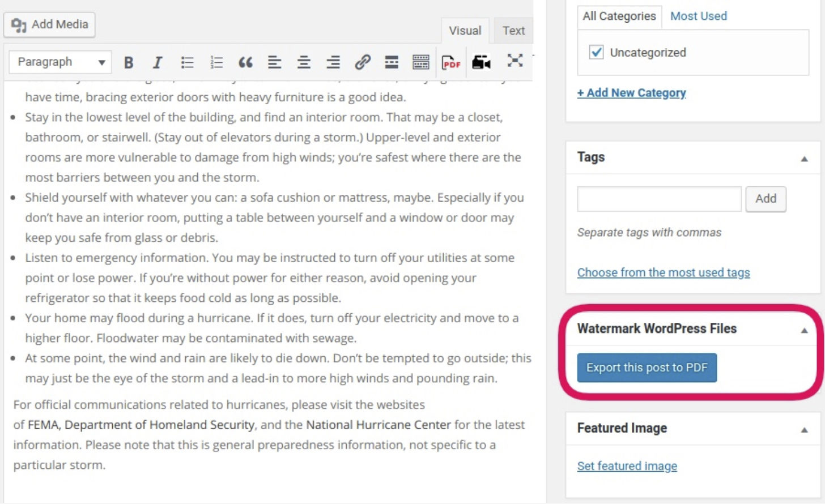Open the FEMA link in post
The width and height of the screenshot is (825, 504).
pos(44,425)
